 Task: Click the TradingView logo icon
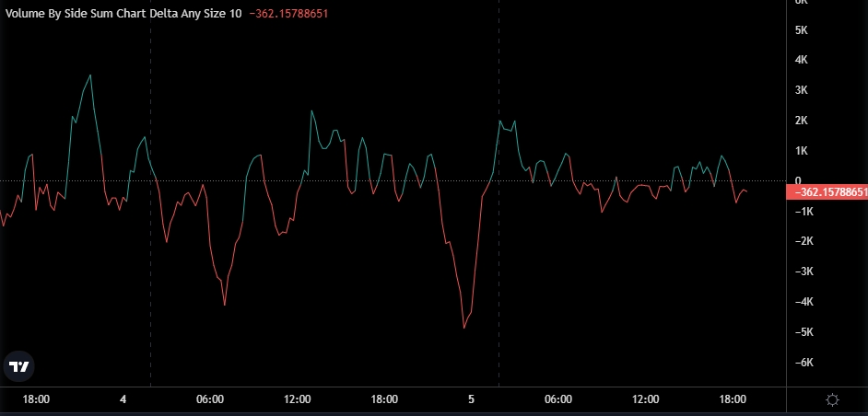[18, 365]
